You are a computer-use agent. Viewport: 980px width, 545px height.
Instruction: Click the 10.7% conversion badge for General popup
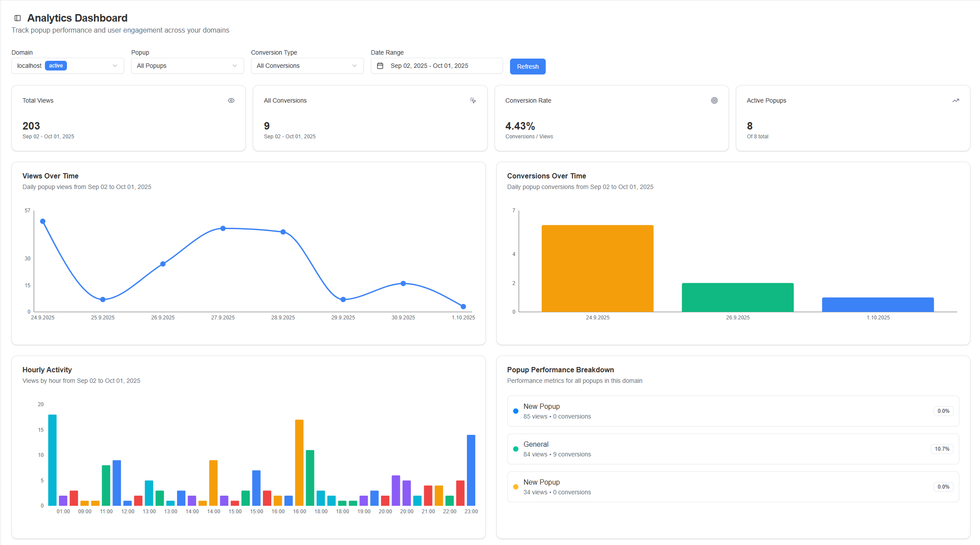click(x=942, y=449)
